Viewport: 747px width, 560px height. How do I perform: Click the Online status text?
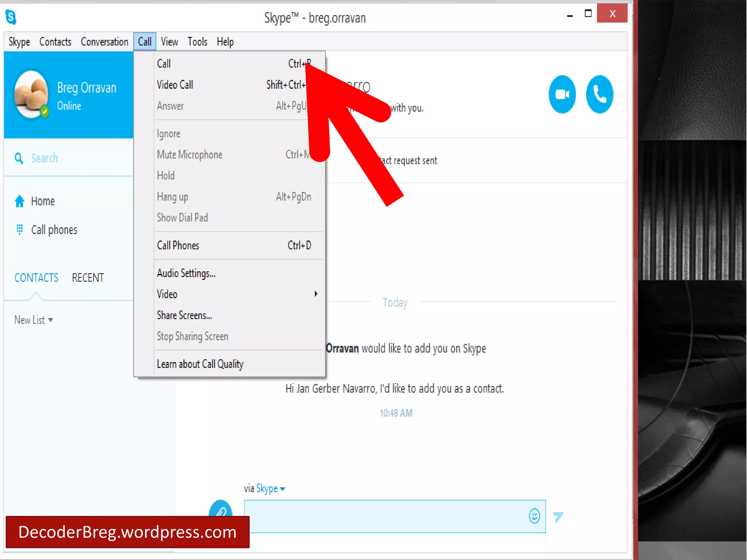click(69, 106)
